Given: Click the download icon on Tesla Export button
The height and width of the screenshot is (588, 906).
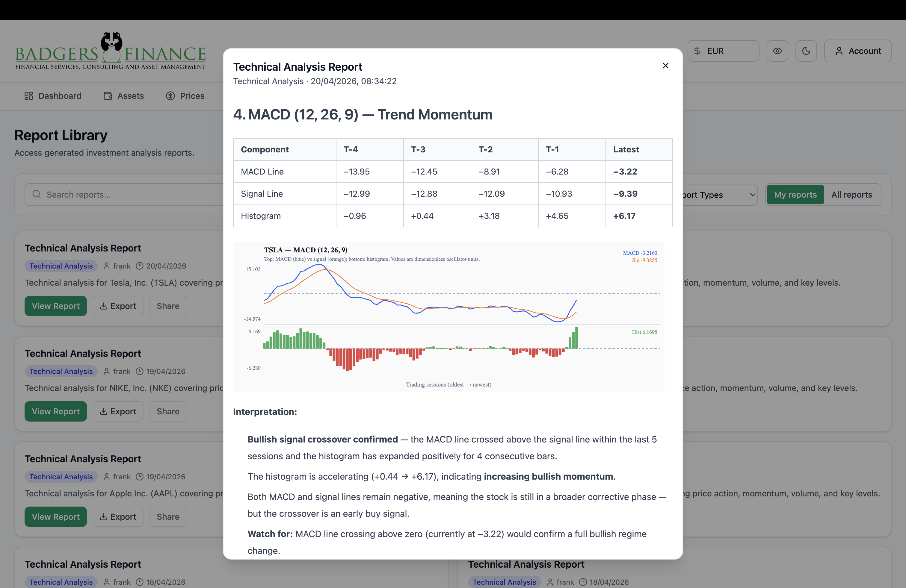Looking at the screenshot, I should coord(103,306).
